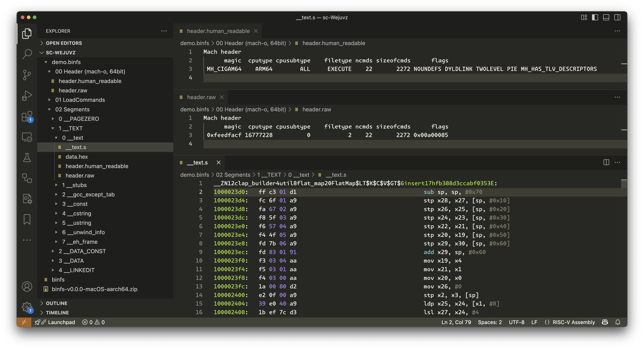Click 0xfeedfacf magic value in header.raw
Screen dimensions: 644x349
(x=224, y=135)
